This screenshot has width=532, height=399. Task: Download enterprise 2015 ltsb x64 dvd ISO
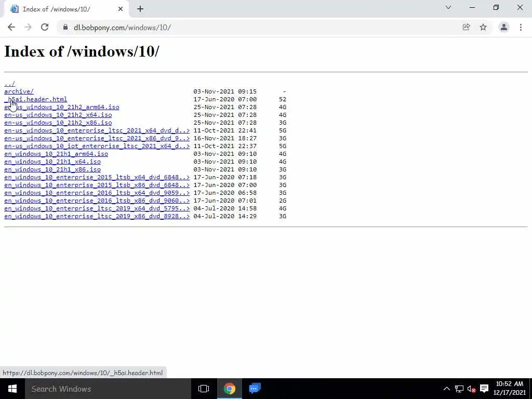point(97,177)
